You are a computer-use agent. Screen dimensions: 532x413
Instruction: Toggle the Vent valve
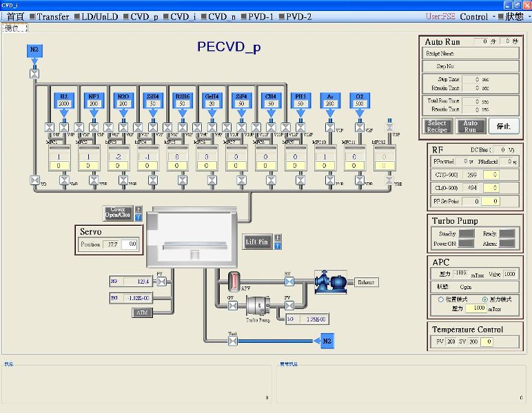click(233, 340)
